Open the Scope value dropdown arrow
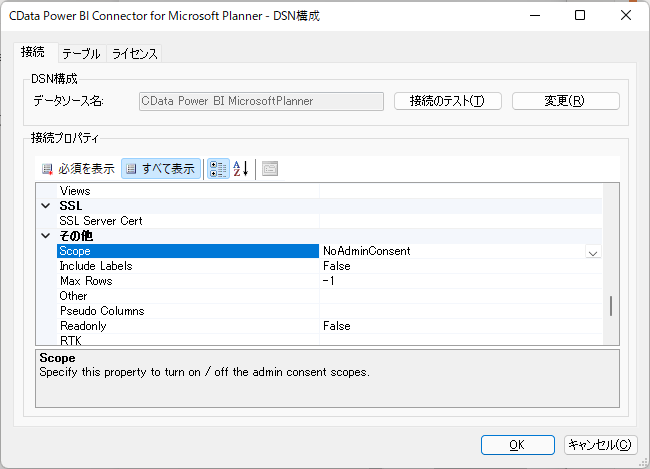650x469 pixels. [593, 251]
